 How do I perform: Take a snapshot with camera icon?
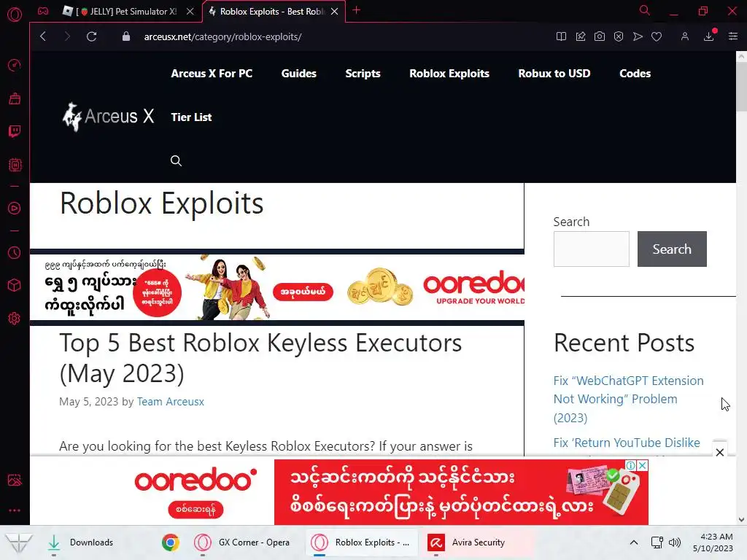tap(600, 36)
